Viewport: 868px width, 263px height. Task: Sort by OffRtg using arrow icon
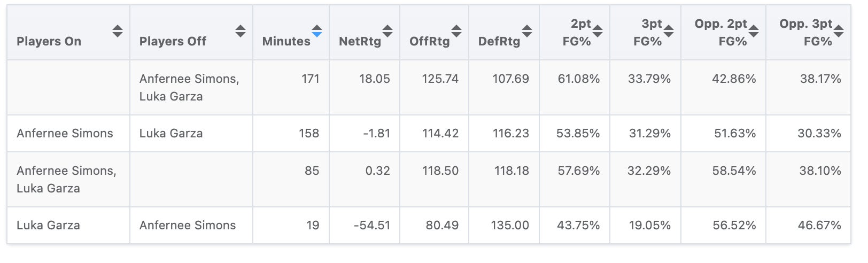[456, 31]
